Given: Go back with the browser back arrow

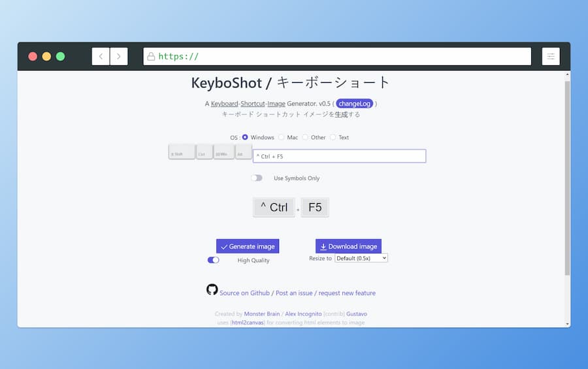Looking at the screenshot, I should (101, 56).
